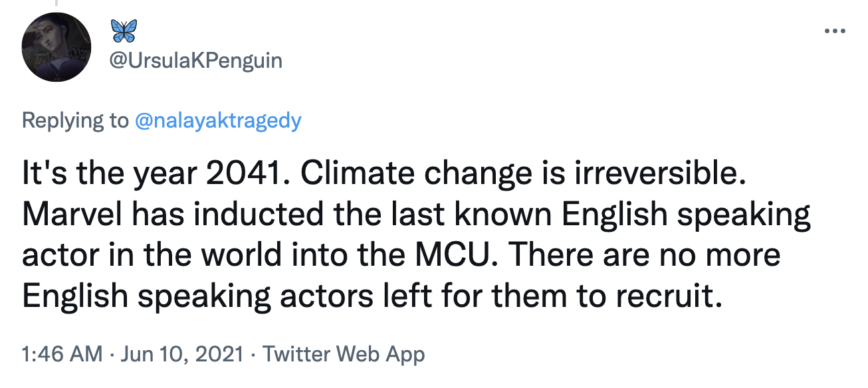The width and height of the screenshot is (868, 388).
Task: Click the 1:46 AM timestamp
Action: (x=62, y=354)
